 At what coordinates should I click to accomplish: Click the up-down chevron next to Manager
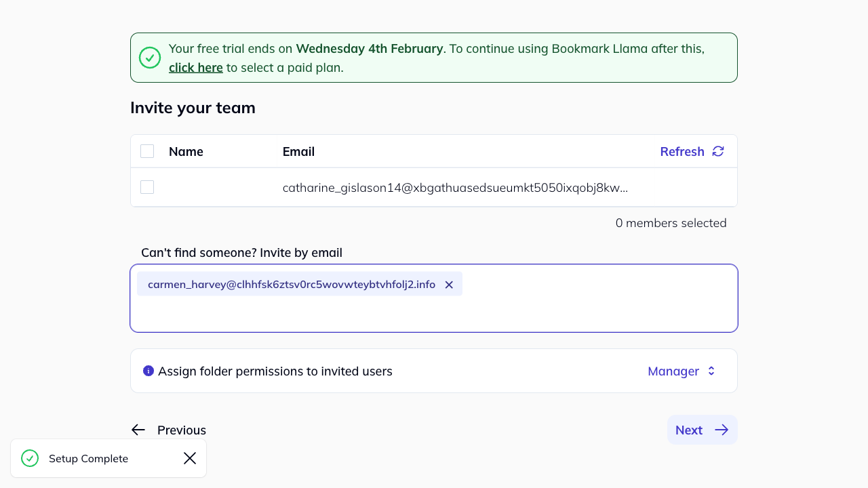click(x=711, y=371)
